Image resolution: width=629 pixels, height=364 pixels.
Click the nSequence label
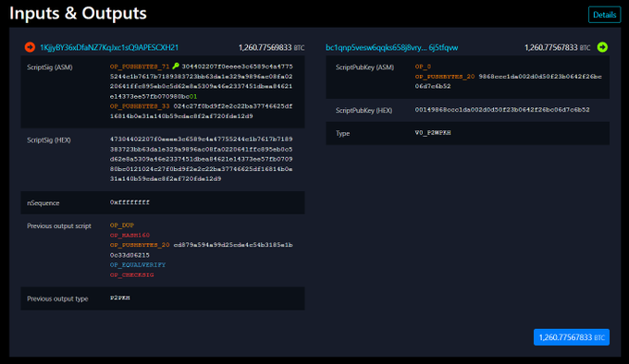[x=43, y=203]
